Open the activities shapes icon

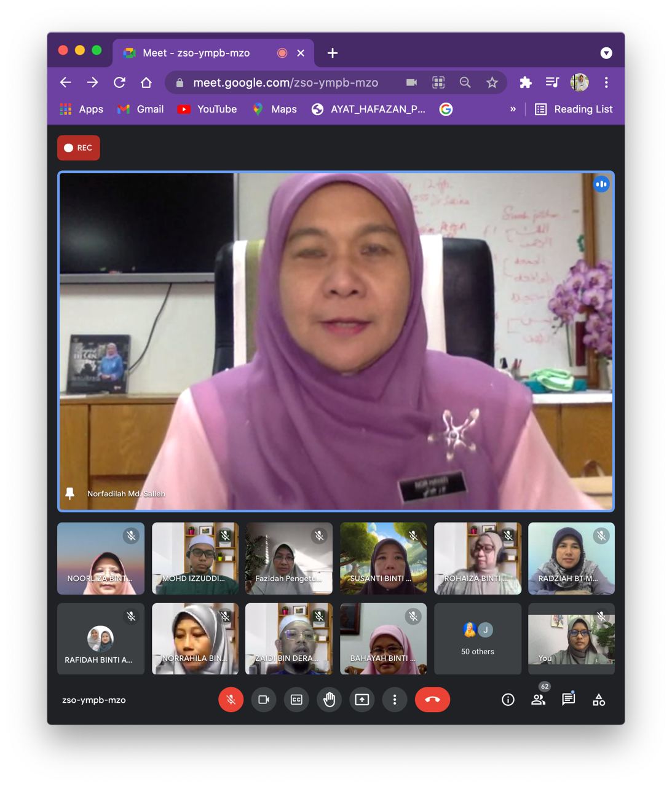point(599,700)
